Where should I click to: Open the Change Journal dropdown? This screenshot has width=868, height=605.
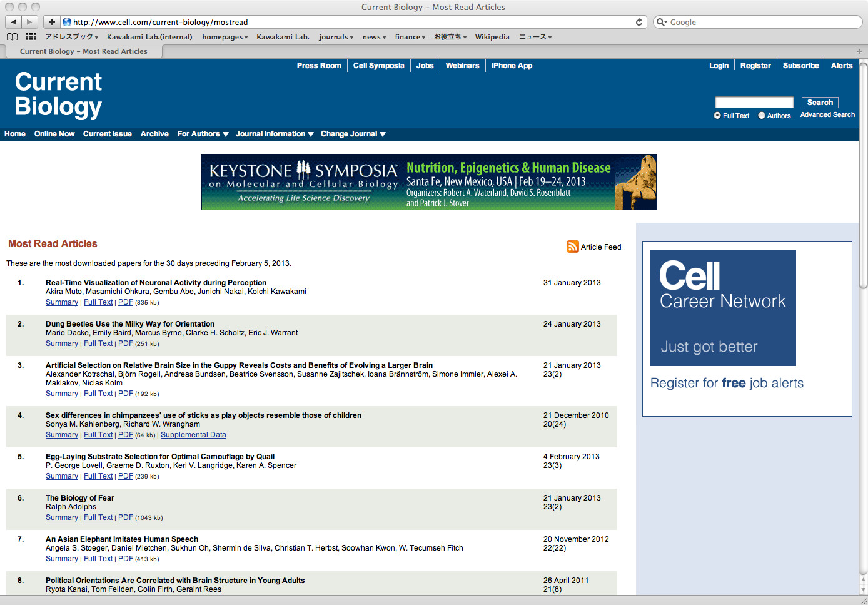point(353,134)
